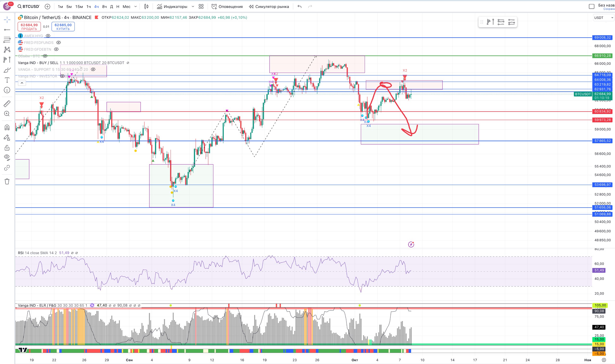Viewport: 615px width, 364px height.
Task: Select the crosshair cursor tool
Action: coord(7,20)
